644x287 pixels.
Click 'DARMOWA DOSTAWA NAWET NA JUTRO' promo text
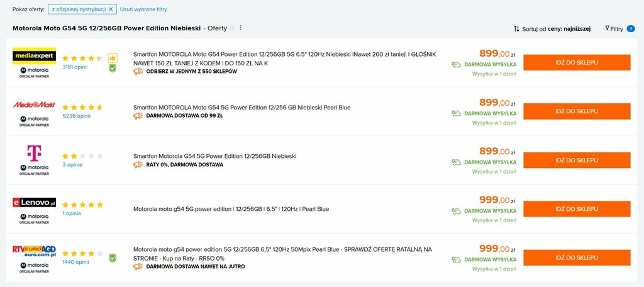click(x=196, y=266)
